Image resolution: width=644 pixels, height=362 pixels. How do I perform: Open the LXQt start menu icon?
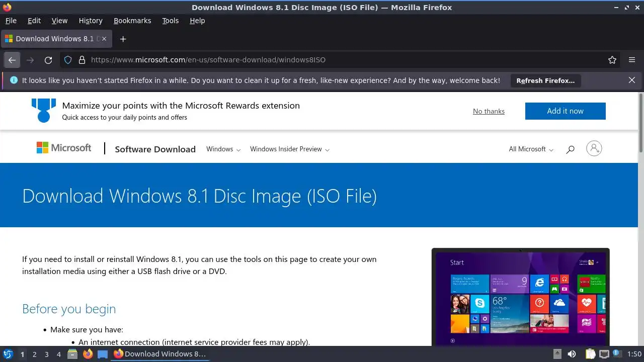tap(8, 354)
